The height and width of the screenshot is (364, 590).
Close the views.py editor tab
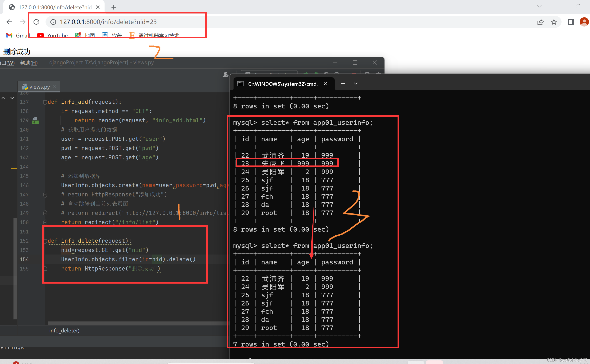(55, 87)
